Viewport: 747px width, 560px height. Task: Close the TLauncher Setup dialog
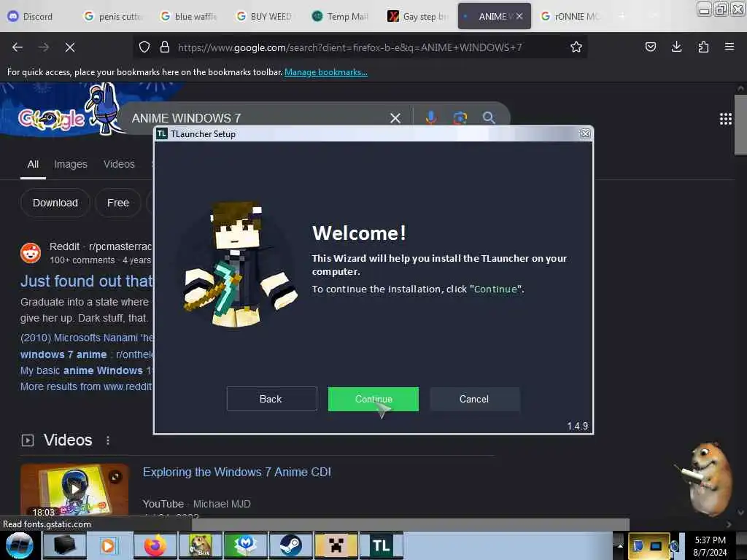pyautogui.click(x=585, y=134)
